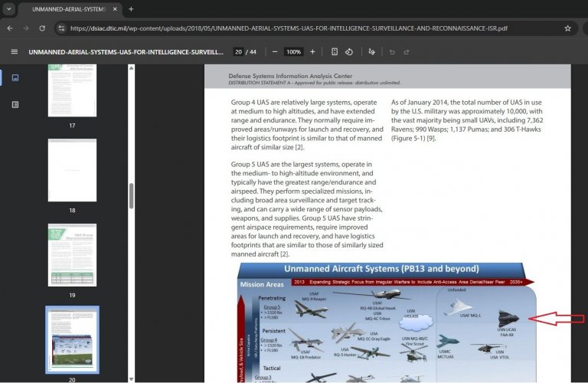Select the UNMANNED-AERIAL-SYSTEMS browser tab
Viewport: 588px width, 383px height.
(x=70, y=9)
